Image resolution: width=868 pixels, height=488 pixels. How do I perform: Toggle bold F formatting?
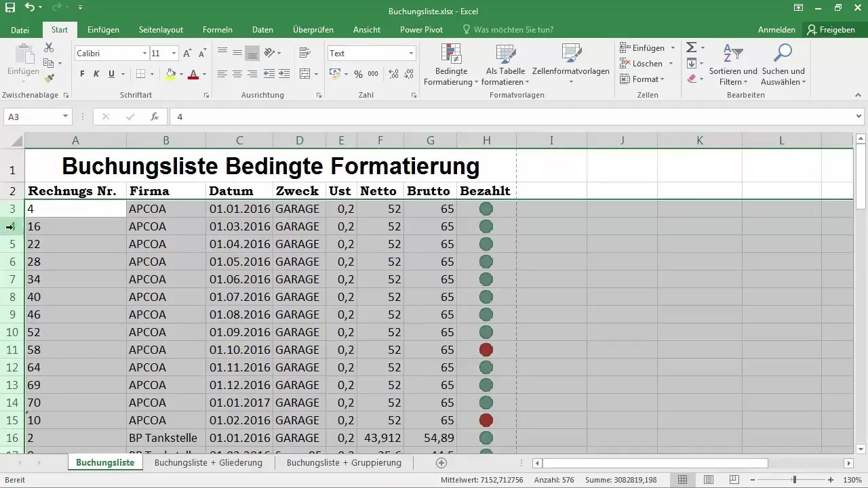pos(82,74)
